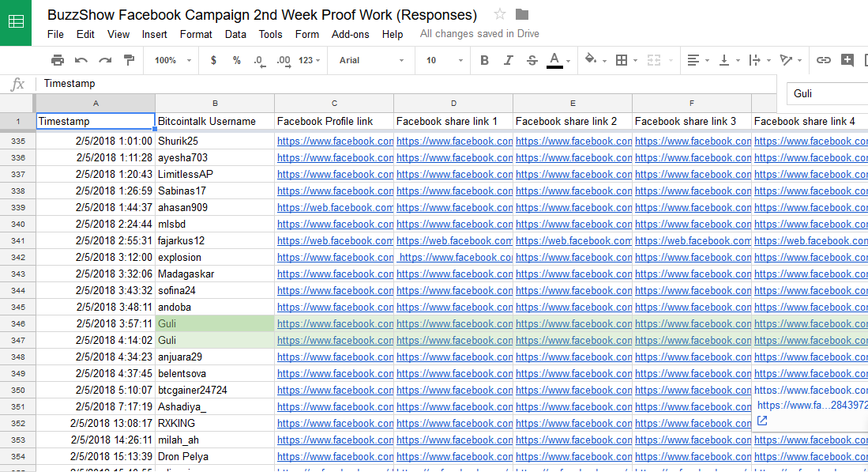
Task: Select the Bitcointalk Username header cell
Action: (215, 121)
